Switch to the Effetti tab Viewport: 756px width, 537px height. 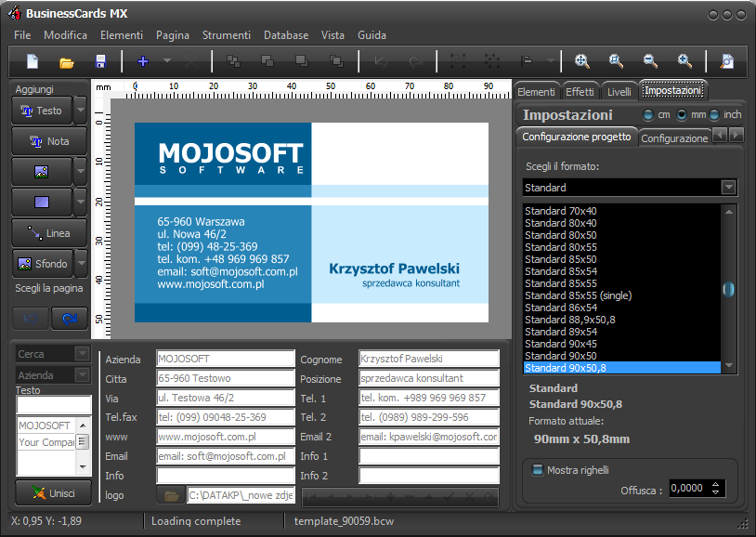click(x=580, y=92)
